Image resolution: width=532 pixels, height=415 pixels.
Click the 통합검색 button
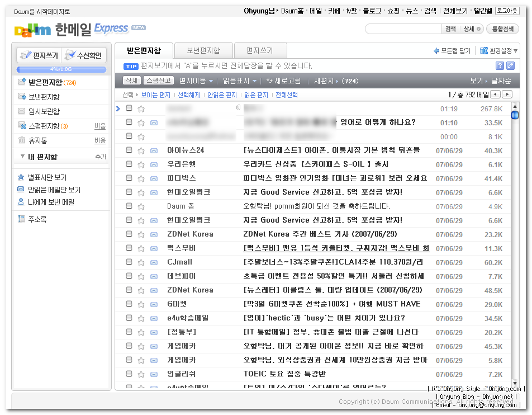coord(503,29)
